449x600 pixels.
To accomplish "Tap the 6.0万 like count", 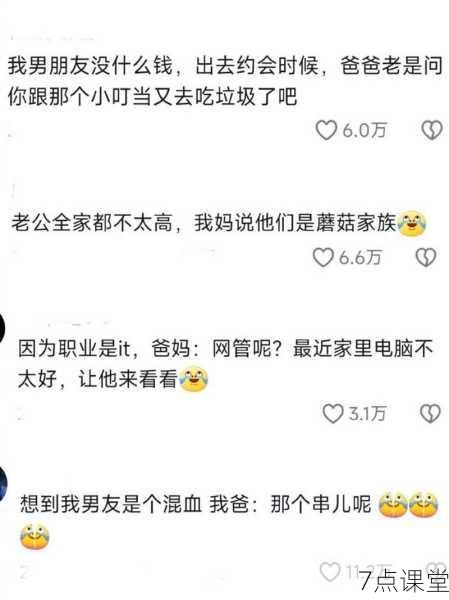I will tap(364, 130).
